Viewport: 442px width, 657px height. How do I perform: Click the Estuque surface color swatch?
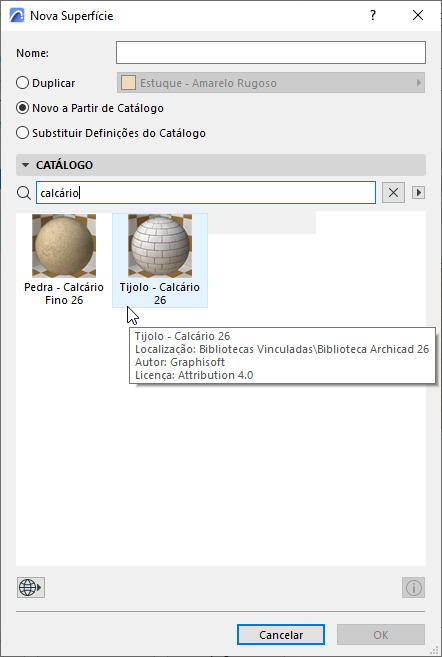point(128,83)
